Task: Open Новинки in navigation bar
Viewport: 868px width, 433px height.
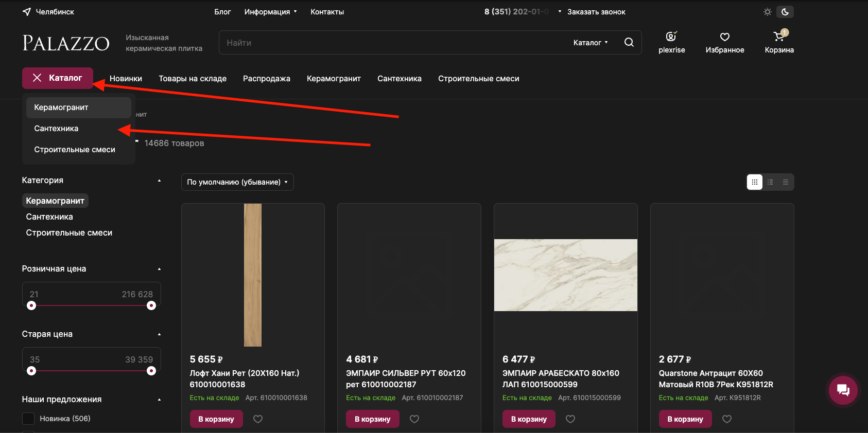Action: point(126,79)
